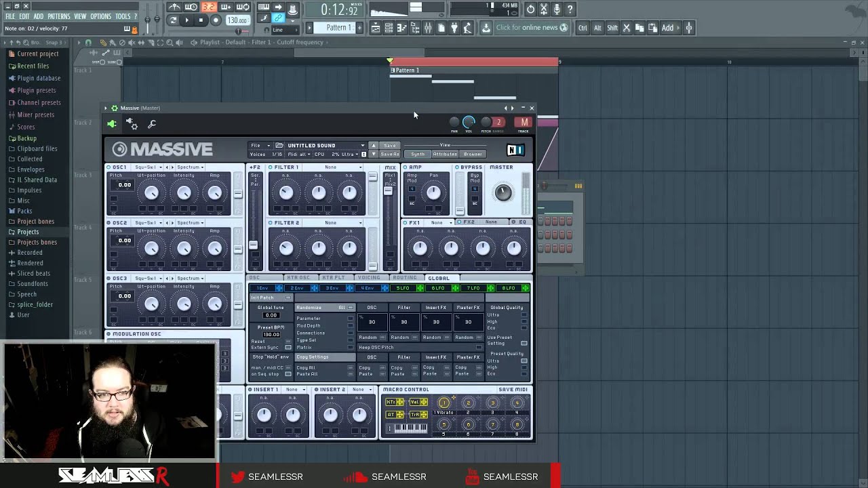868x488 pixels.
Task: Click the scissors cut icon near Shift
Action: 626,28
